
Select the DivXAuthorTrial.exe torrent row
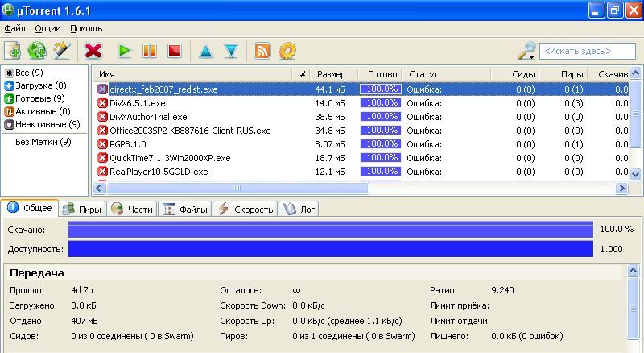coord(361,117)
